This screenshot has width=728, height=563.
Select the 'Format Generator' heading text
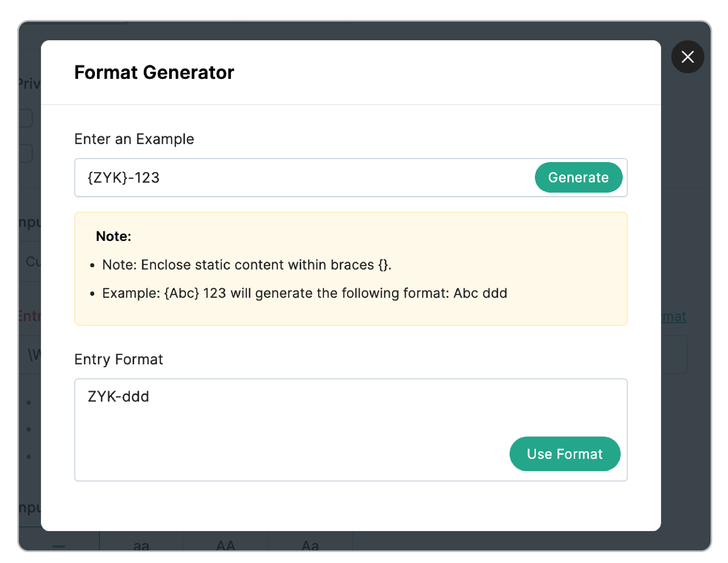(154, 72)
